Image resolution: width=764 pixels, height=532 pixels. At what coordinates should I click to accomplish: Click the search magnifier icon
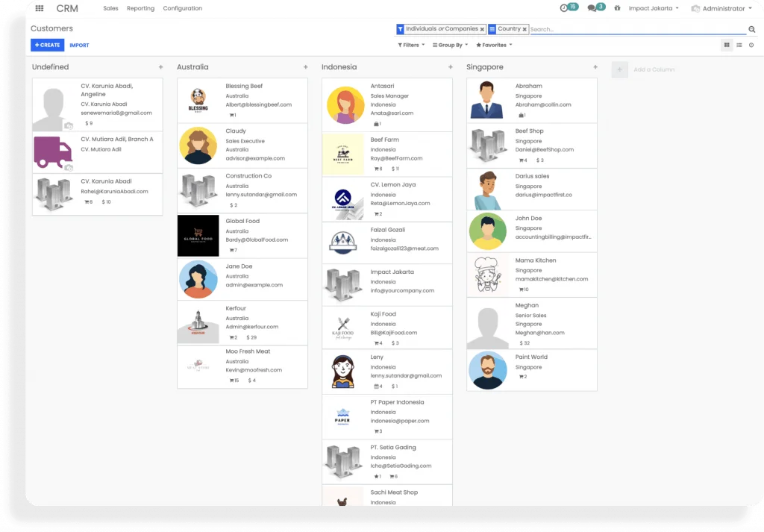751,29
